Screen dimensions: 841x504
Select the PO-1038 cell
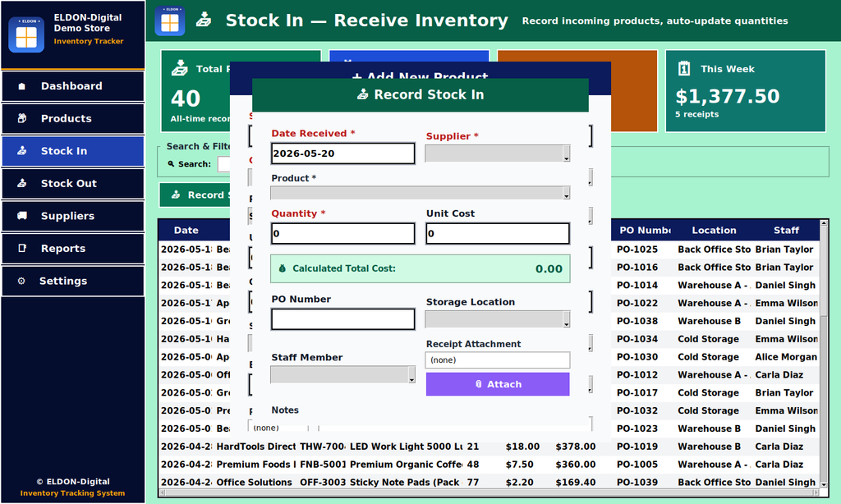tap(637, 321)
